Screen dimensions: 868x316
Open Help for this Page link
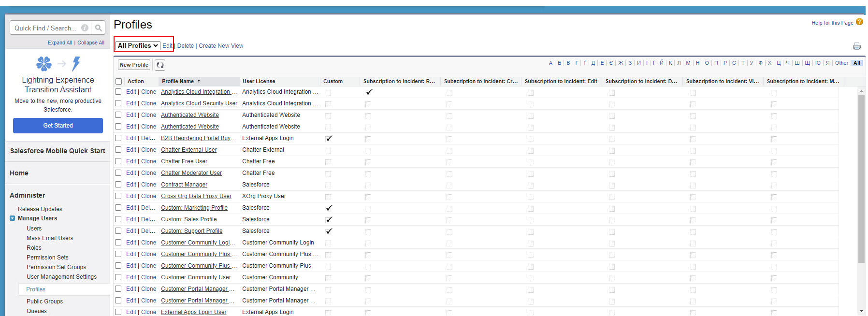pos(832,23)
